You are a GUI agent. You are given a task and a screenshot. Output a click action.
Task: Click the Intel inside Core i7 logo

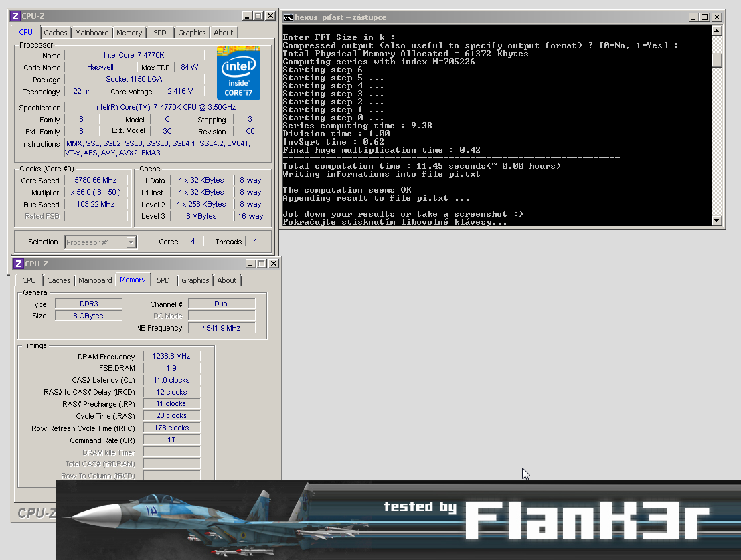click(238, 73)
